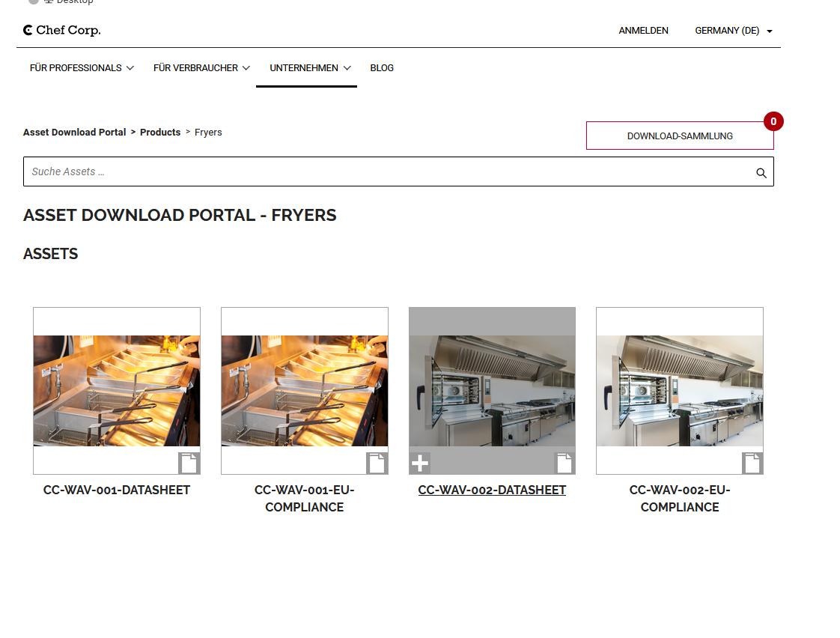
Task: Click the plus icon on CC-WAV-002-DATASHEET thumbnail
Action: pyautogui.click(x=420, y=463)
